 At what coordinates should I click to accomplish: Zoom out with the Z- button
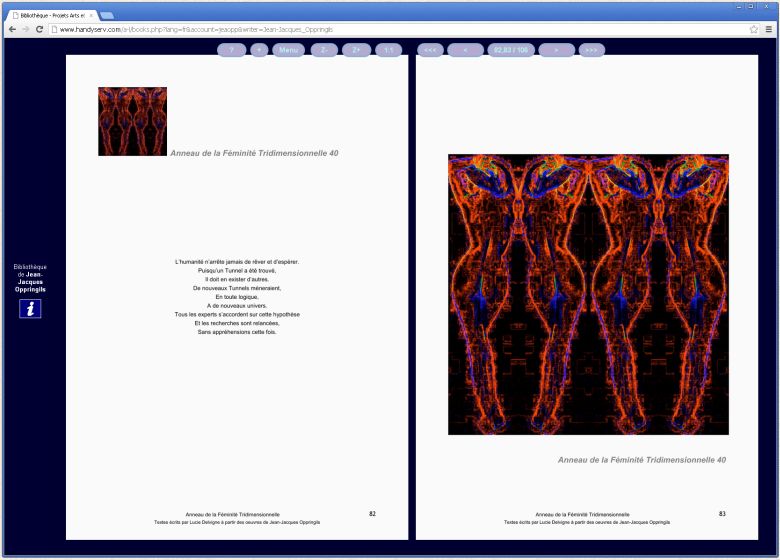pos(324,50)
